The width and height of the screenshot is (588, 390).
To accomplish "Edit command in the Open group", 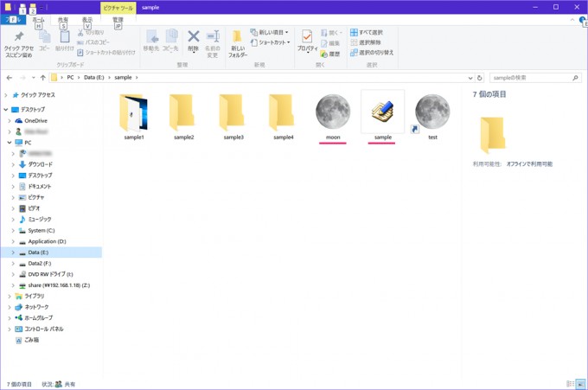I will tap(330, 43).
